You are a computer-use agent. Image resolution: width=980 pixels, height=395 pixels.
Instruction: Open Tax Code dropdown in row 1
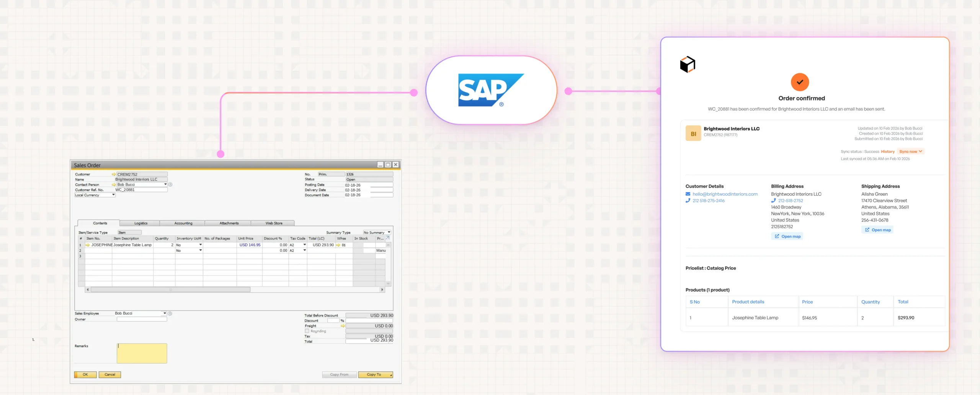tap(305, 245)
